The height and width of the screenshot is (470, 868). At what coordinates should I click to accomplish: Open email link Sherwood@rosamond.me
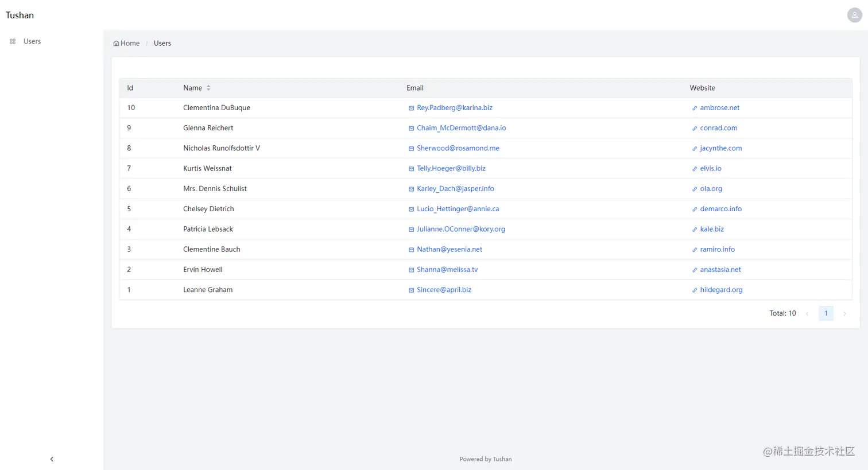[458, 147]
